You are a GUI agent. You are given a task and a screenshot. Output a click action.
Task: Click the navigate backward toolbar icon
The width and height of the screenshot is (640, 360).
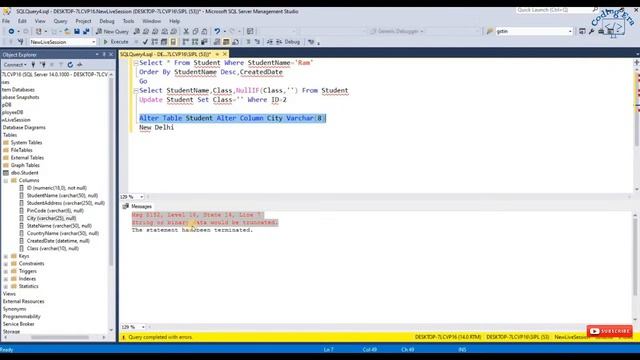pos(11,31)
